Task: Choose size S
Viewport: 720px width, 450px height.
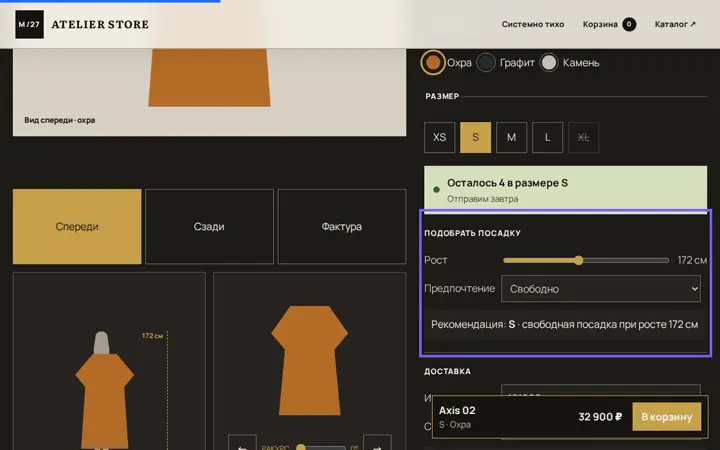Action: coord(475,137)
